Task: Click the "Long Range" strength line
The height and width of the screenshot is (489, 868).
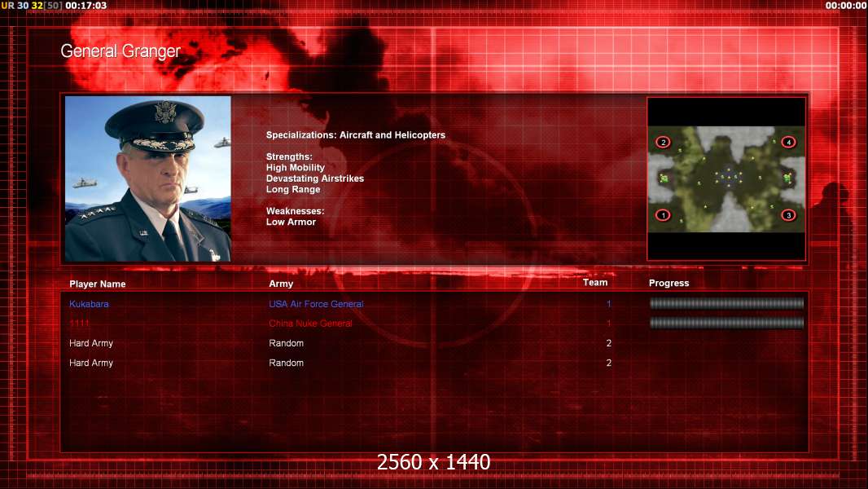Action: click(293, 189)
